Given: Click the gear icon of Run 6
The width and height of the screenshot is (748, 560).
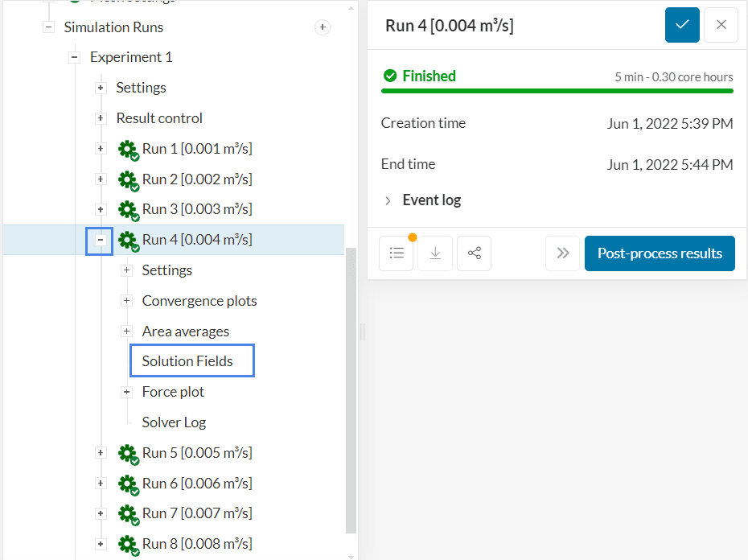Looking at the screenshot, I should pyautogui.click(x=127, y=484).
